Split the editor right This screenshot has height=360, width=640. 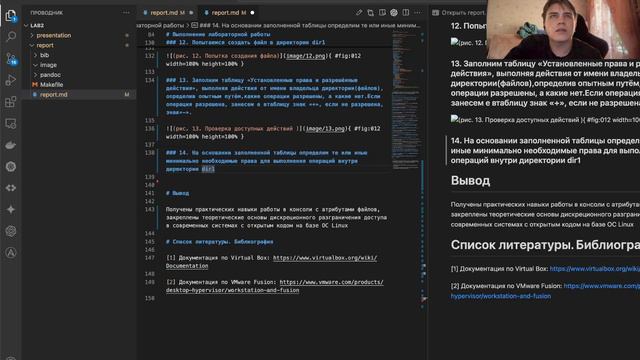coord(406,13)
